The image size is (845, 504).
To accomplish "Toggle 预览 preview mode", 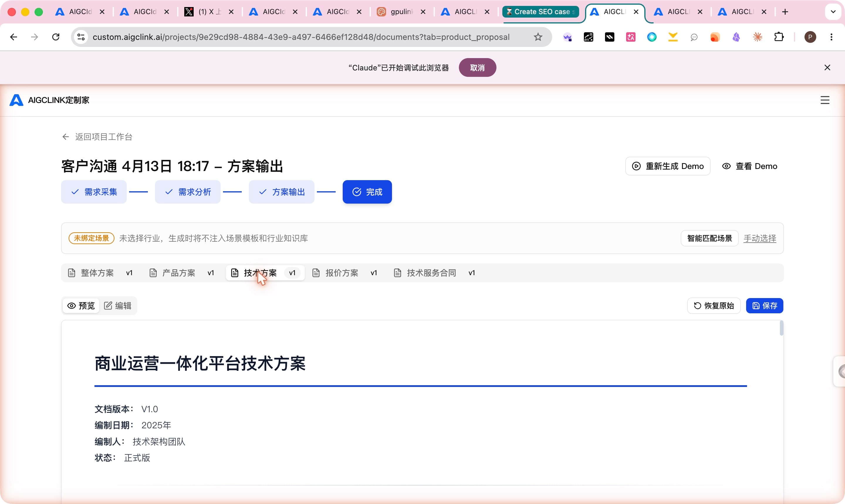I will [81, 306].
